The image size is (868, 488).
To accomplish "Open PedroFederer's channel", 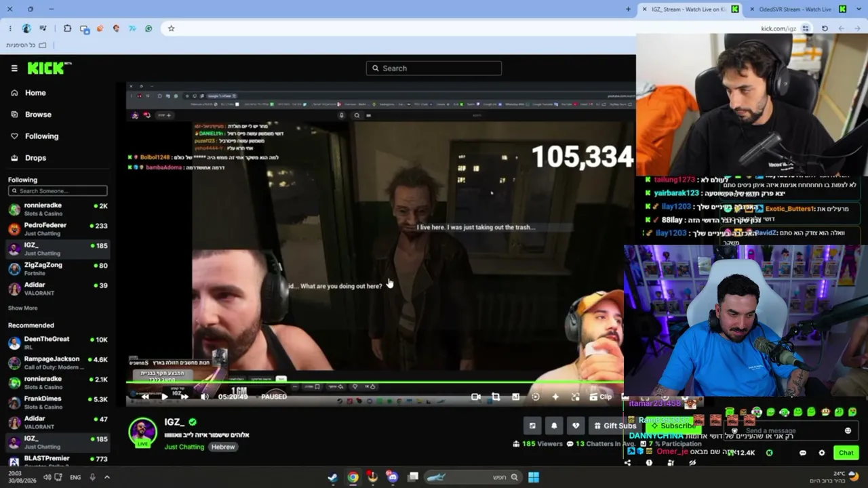I will (x=58, y=229).
